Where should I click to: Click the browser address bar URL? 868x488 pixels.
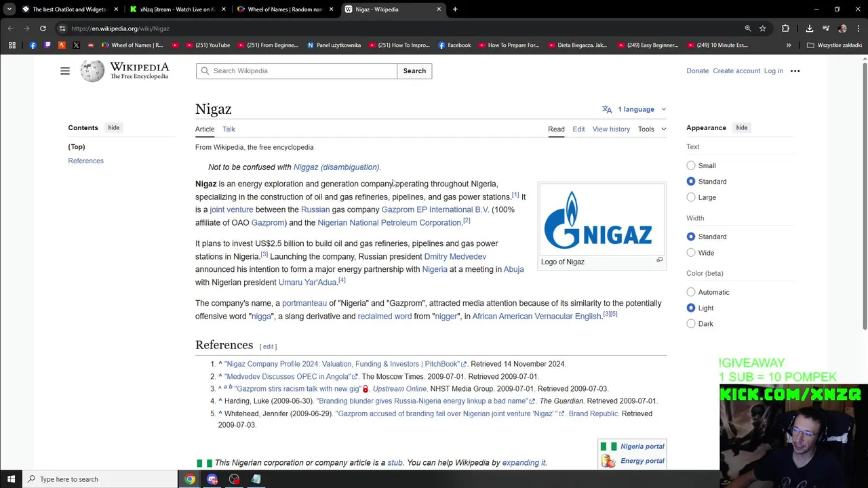pyautogui.click(x=120, y=28)
